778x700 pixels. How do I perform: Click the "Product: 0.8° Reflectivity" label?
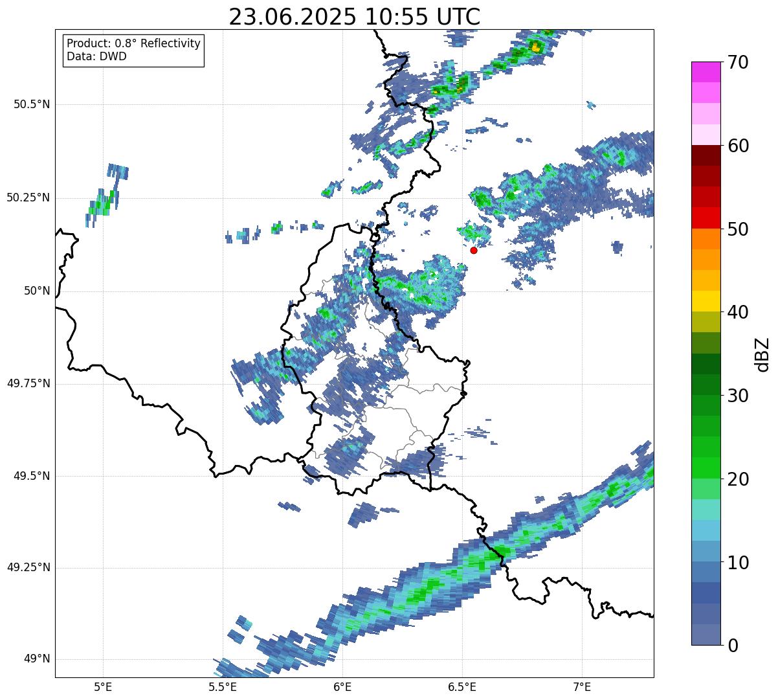(134, 43)
